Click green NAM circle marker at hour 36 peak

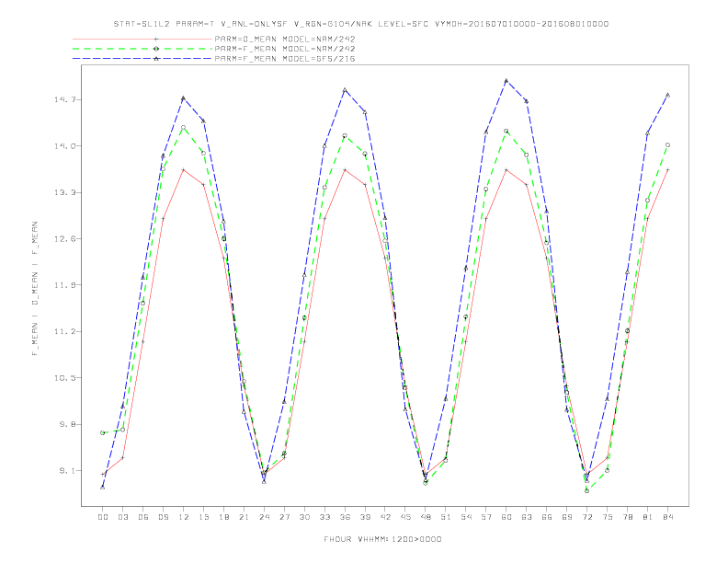[x=345, y=136]
